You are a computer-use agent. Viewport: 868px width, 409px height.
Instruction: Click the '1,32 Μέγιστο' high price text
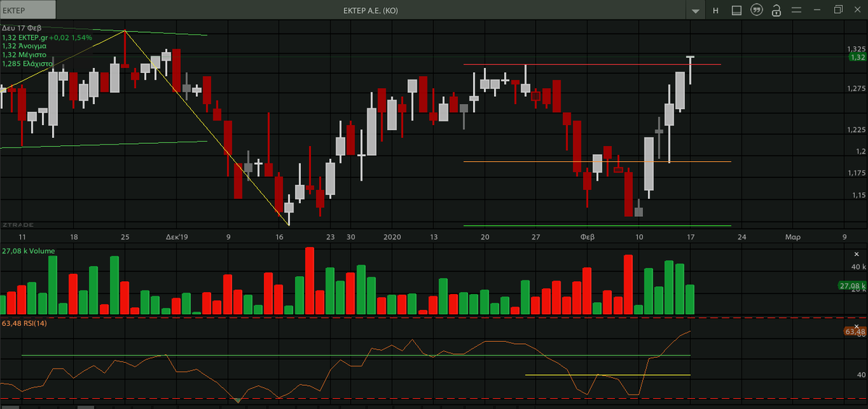(25, 54)
